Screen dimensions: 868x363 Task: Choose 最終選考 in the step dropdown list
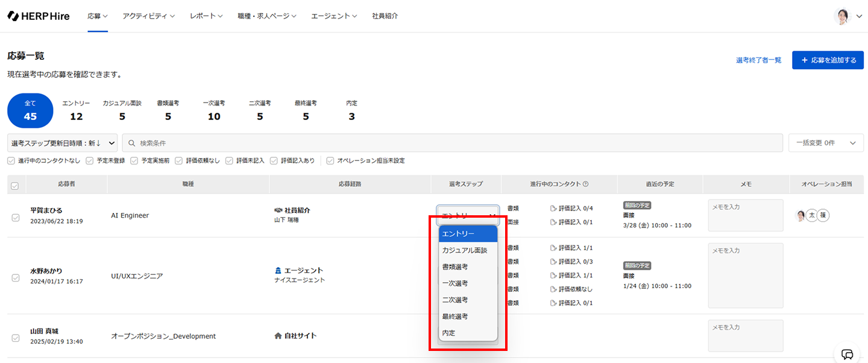[468, 316]
